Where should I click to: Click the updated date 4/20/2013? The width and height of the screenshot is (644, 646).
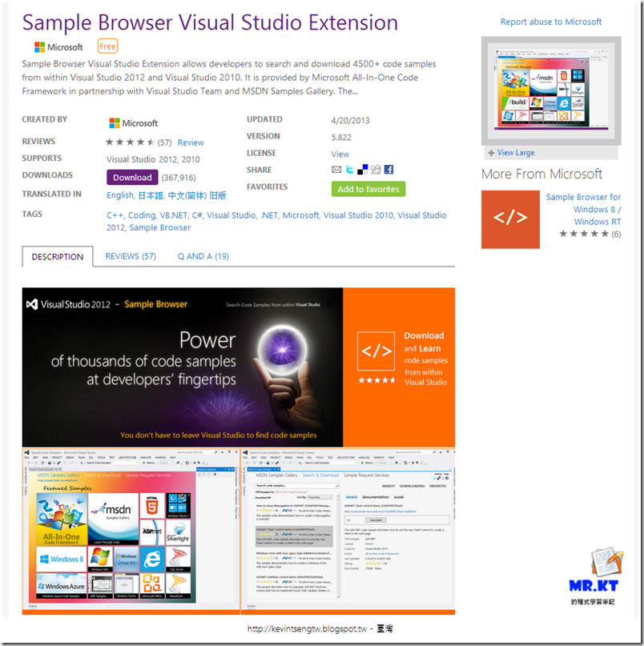coord(351,121)
